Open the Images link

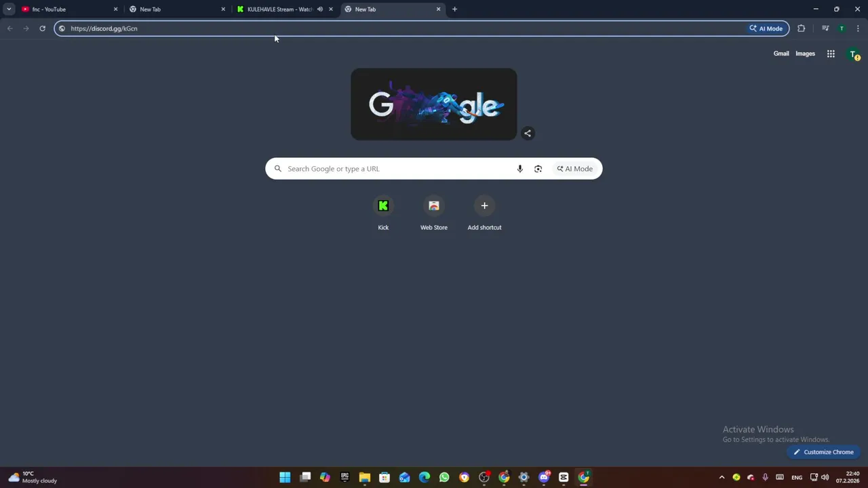805,54
